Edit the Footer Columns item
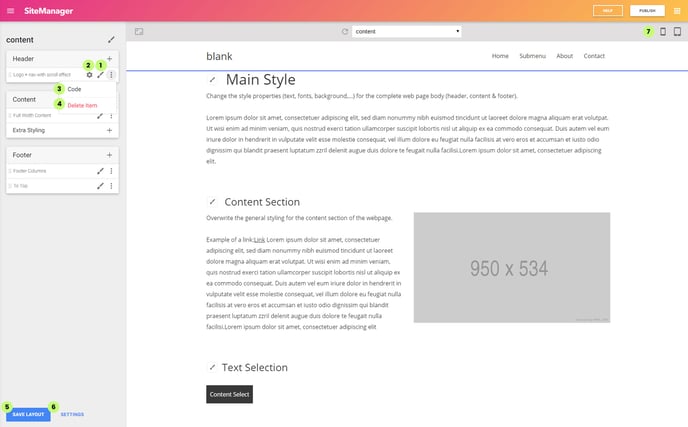 (100, 171)
